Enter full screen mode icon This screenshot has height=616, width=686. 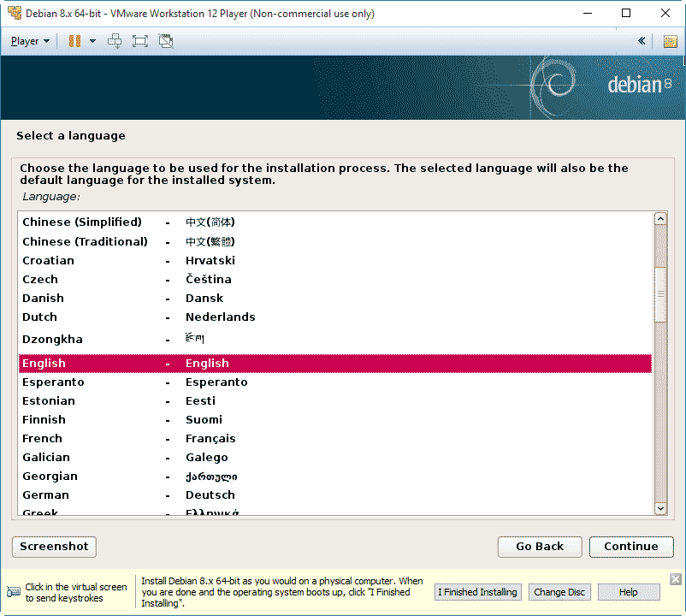pyautogui.click(x=140, y=41)
